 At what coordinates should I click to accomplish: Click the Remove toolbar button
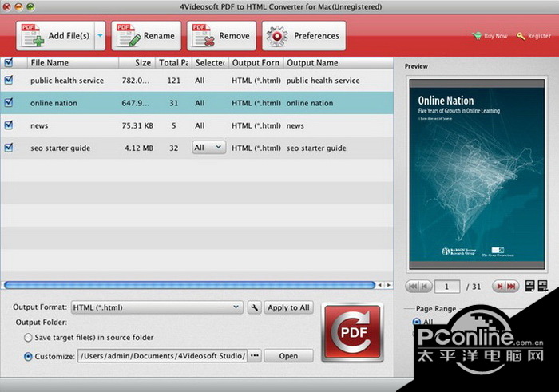pyautogui.click(x=221, y=36)
